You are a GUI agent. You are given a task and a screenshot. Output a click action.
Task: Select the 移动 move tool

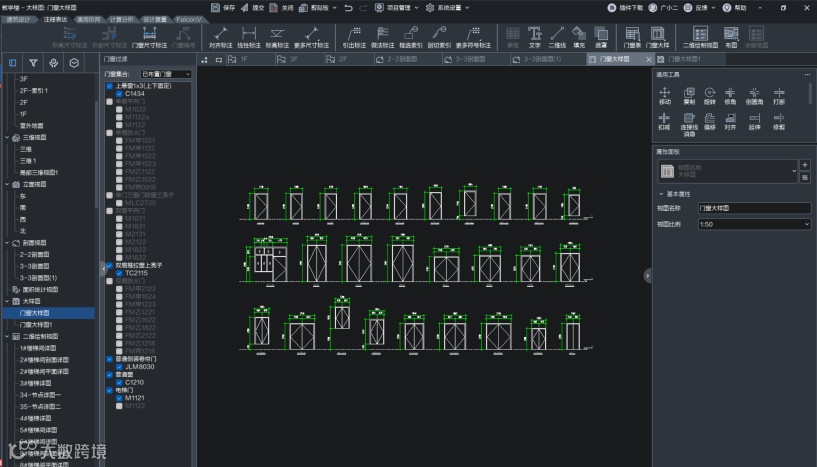[x=665, y=96]
